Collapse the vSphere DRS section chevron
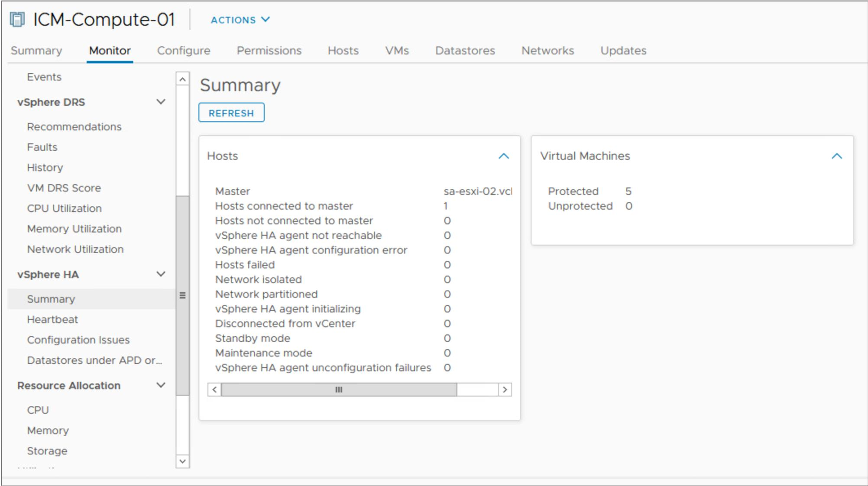Image resolution: width=868 pixels, height=486 pixels. click(x=161, y=102)
